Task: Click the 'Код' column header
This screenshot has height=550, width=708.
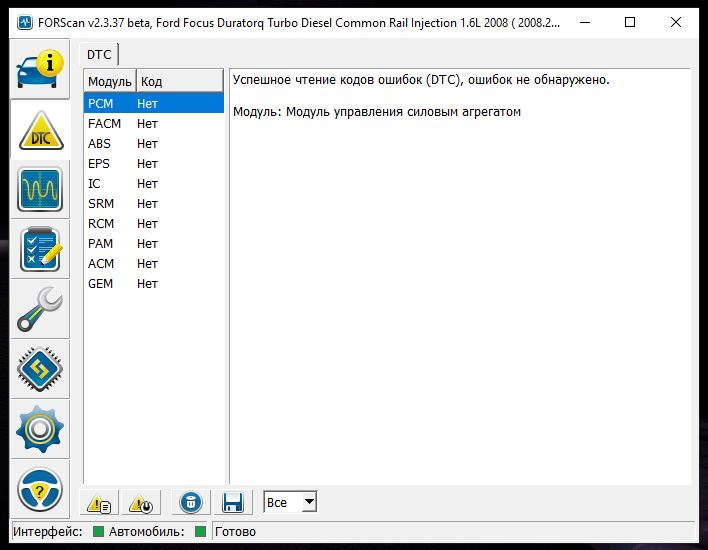Action: click(x=180, y=81)
